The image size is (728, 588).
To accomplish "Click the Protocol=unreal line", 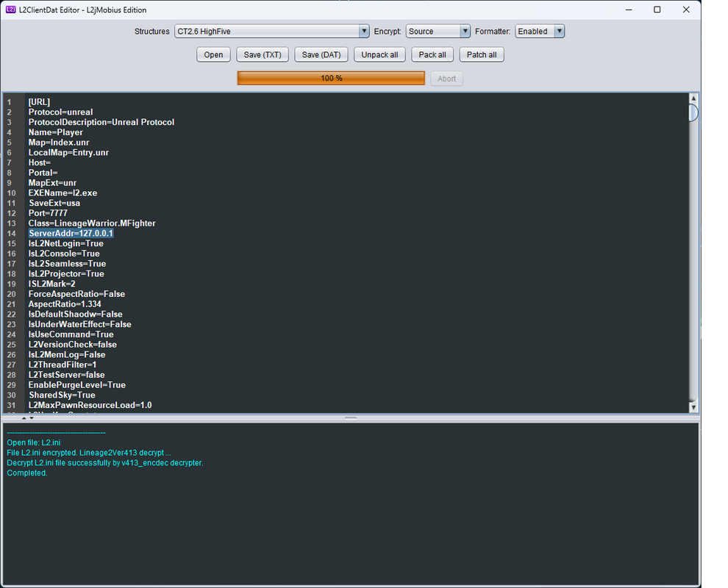I will click(x=60, y=112).
